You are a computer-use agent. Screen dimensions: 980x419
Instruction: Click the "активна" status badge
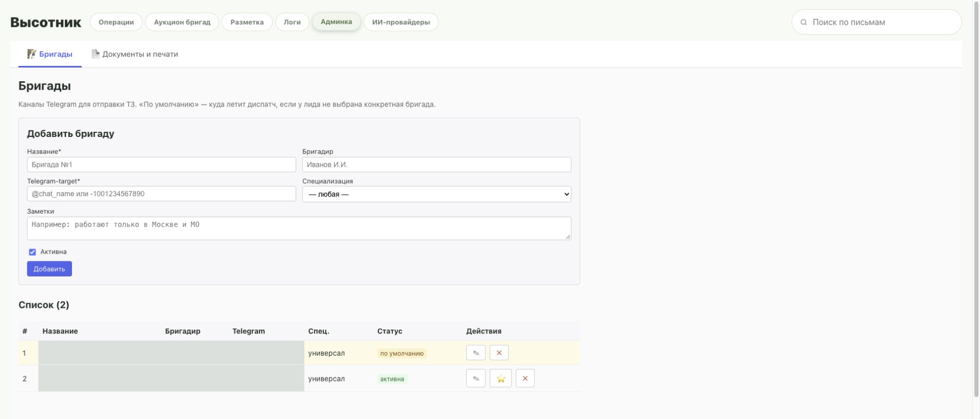click(x=392, y=379)
